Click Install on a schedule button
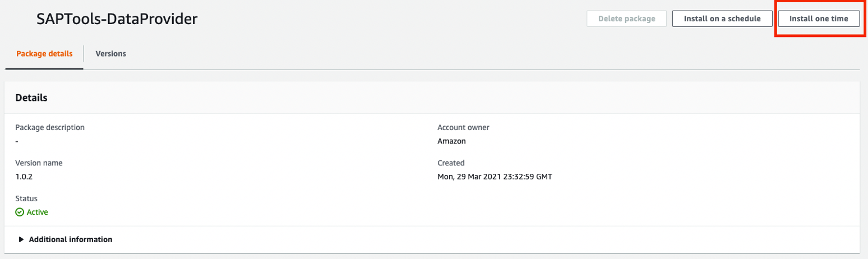This screenshot has width=868, height=259. click(722, 18)
